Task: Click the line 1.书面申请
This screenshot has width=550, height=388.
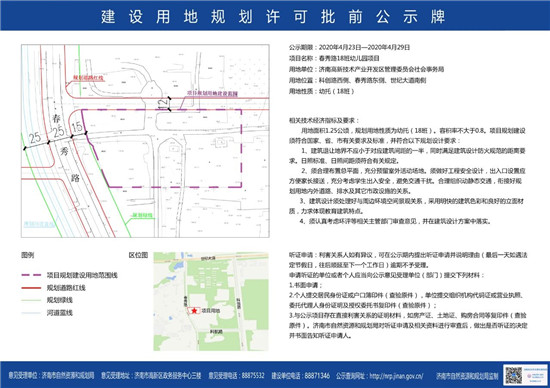Action: [305, 285]
